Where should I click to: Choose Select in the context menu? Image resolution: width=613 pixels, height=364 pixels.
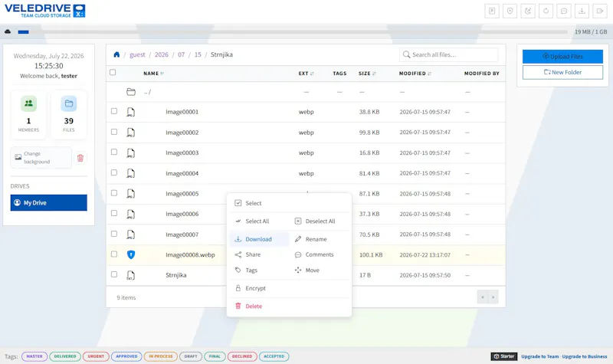290,203
